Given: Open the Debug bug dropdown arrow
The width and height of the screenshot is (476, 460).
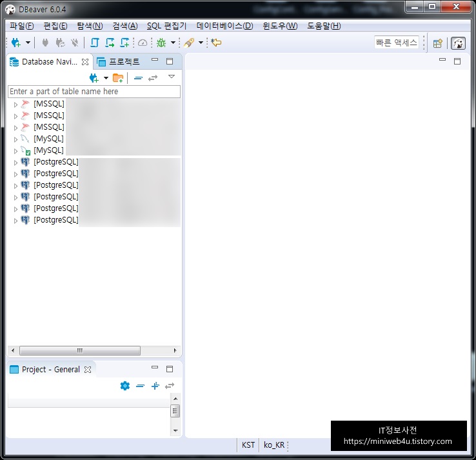Looking at the screenshot, I should pos(173,43).
